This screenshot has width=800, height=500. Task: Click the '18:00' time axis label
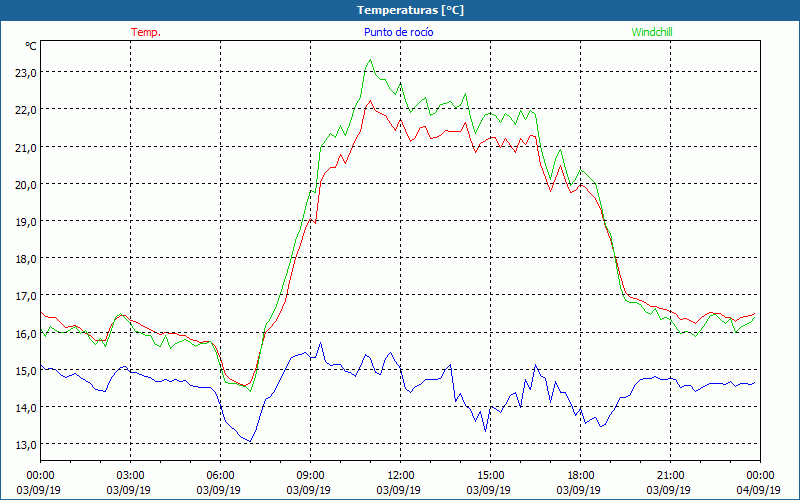[x=581, y=476]
